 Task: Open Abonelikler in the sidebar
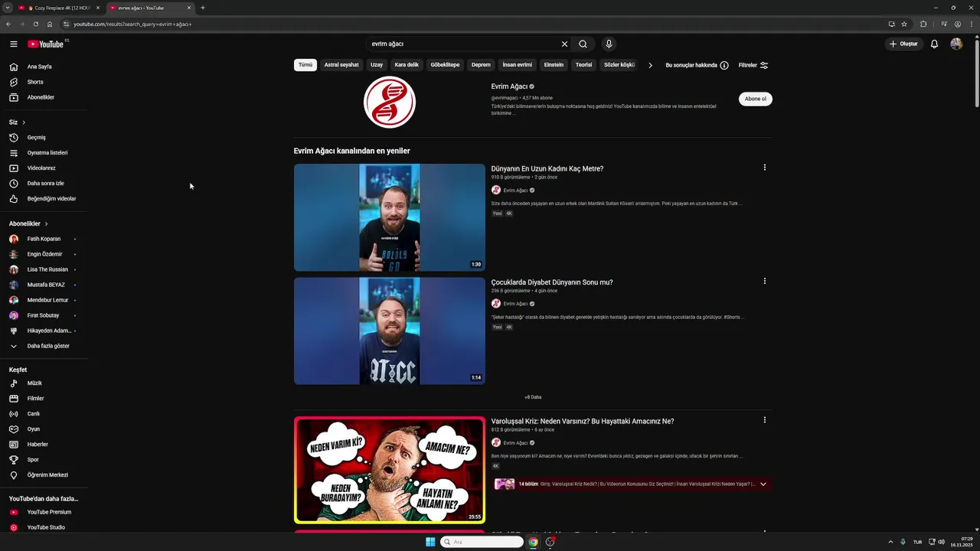pyautogui.click(x=42, y=97)
